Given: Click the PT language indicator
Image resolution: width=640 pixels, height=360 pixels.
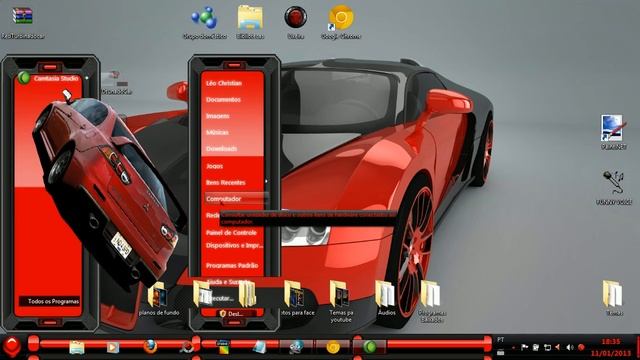Looking at the screenshot, I should pos(501,340).
